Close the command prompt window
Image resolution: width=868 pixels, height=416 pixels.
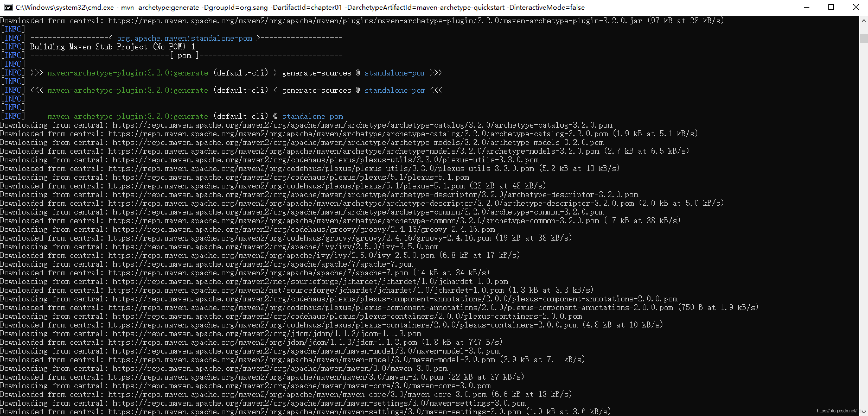click(x=856, y=7)
